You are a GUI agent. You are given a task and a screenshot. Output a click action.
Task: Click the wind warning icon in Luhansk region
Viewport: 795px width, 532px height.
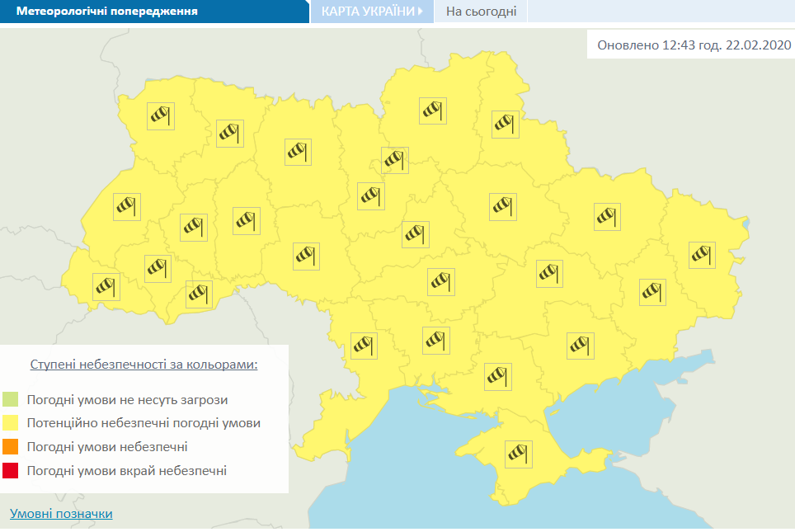[x=702, y=254]
